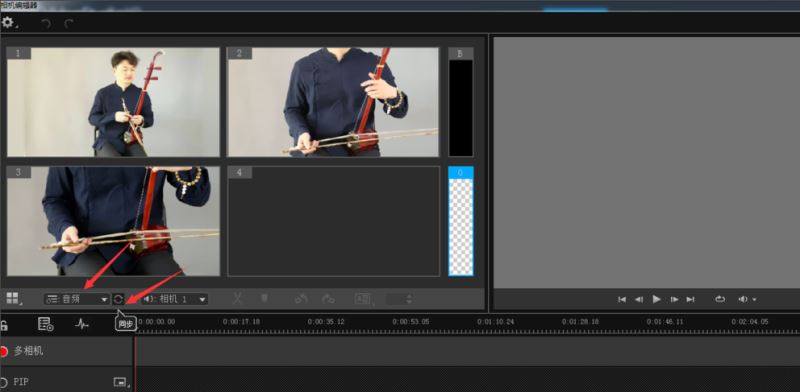Click timeline ruler at 0:01:28.18
The image size is (800, 392).
click(581, 322)
